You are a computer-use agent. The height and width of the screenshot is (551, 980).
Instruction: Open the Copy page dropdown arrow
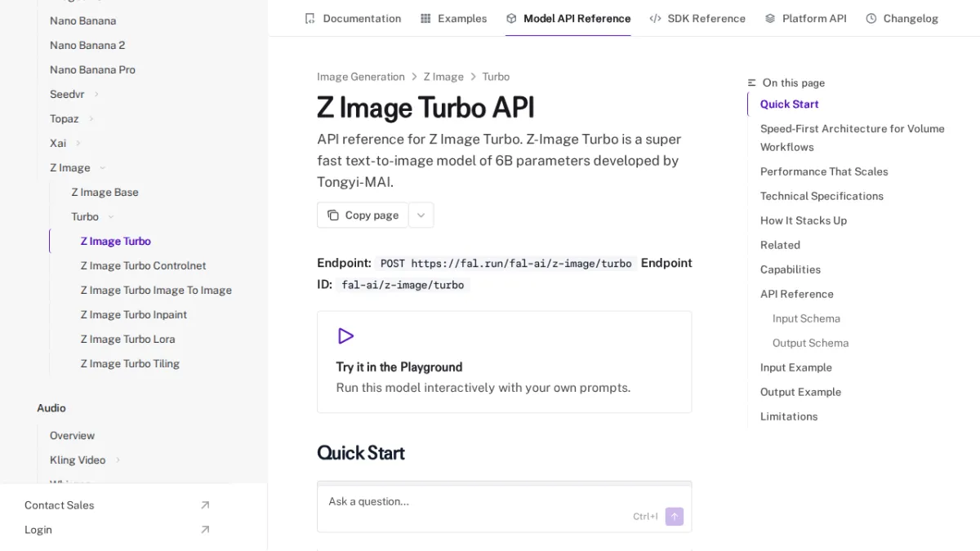421,216
